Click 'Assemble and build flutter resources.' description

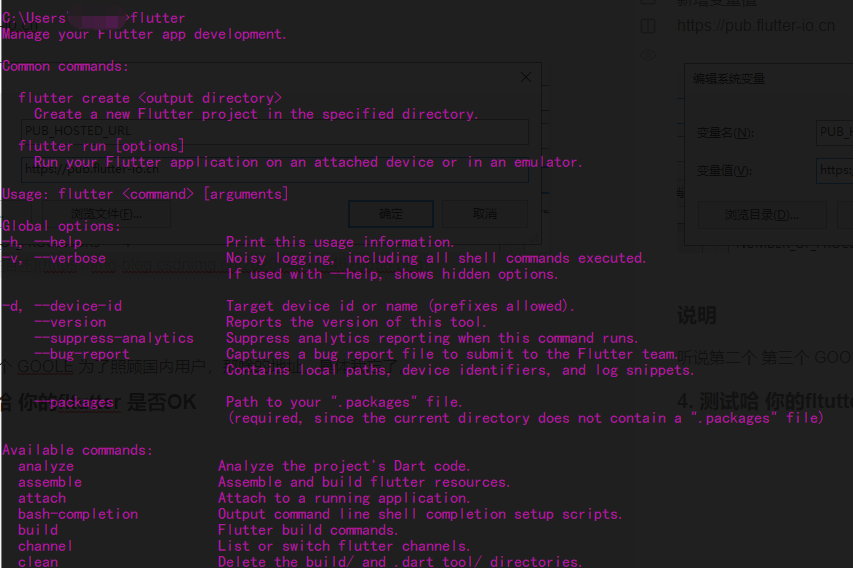point(364,483)
